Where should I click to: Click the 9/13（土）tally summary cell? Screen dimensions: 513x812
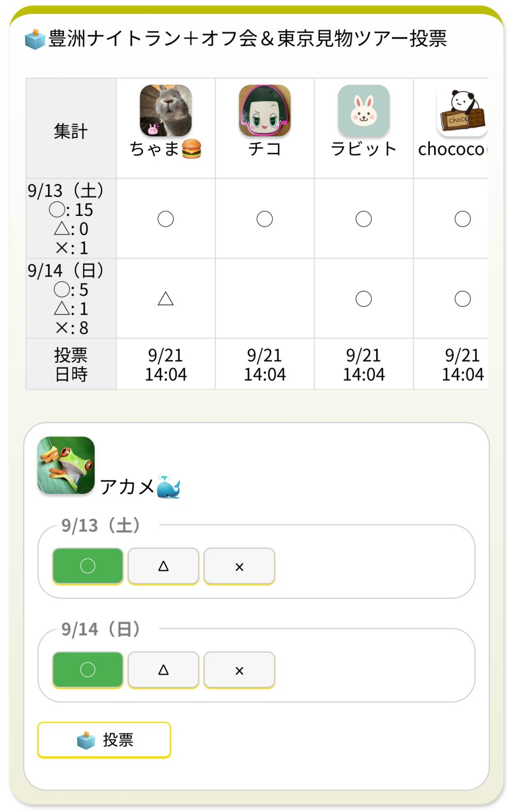(71, 218)
